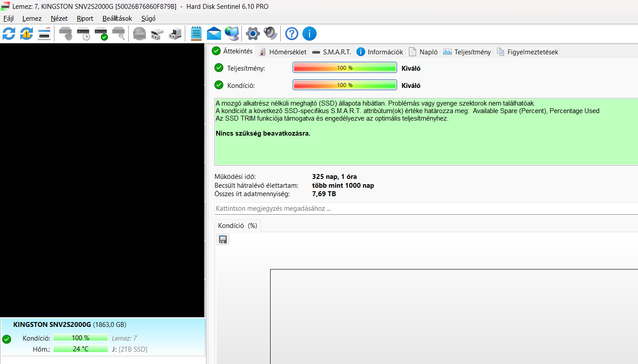The image size is (638, 364).
Task: Switch to the Információk tab
Action: [x=380, y=52]
